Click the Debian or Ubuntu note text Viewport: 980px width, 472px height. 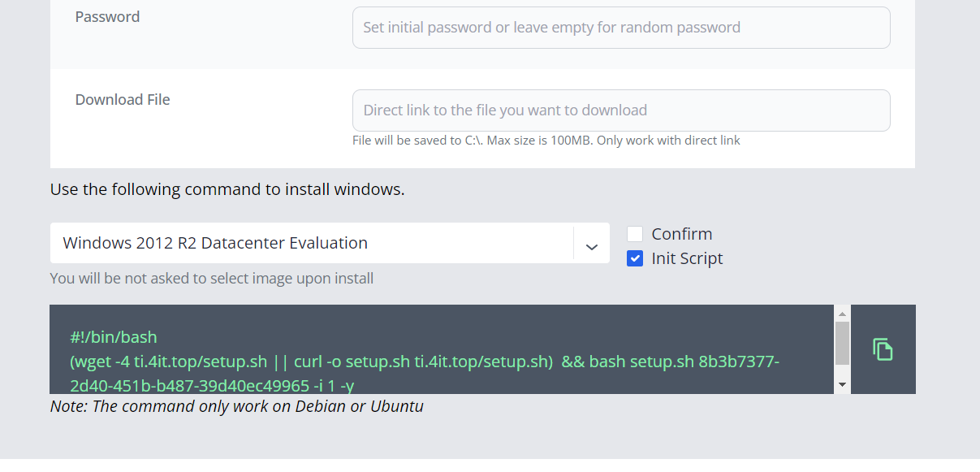pyautogui.click(x=236, y=406)
